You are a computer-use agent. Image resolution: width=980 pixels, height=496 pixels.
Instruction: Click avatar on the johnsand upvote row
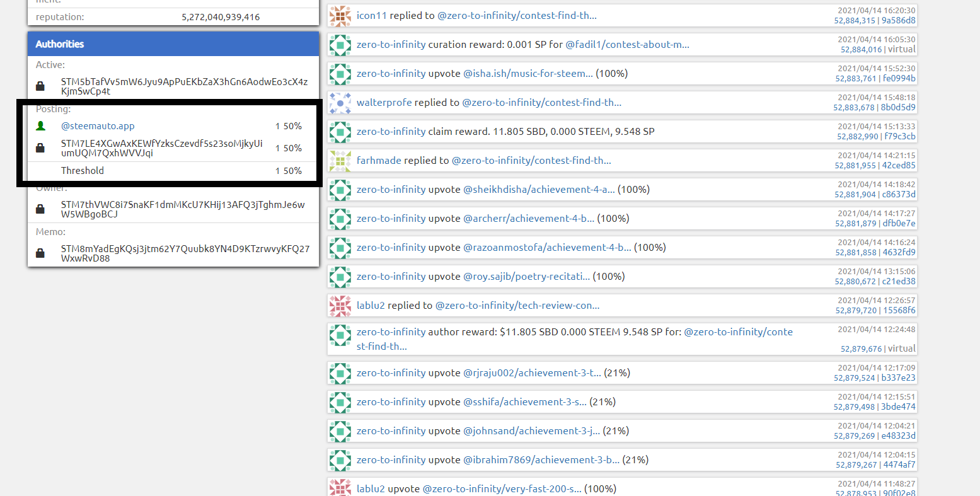coord(340,431)
